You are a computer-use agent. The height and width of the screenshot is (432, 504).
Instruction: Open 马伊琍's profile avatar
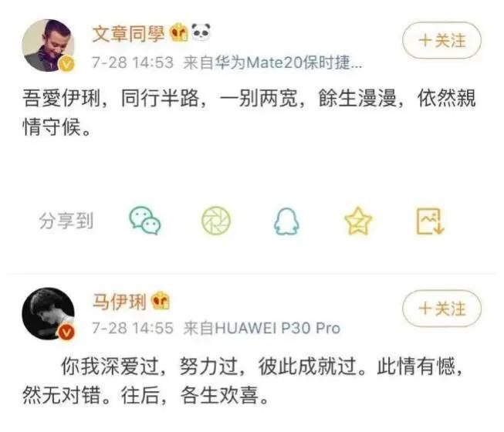coord(48,313)
